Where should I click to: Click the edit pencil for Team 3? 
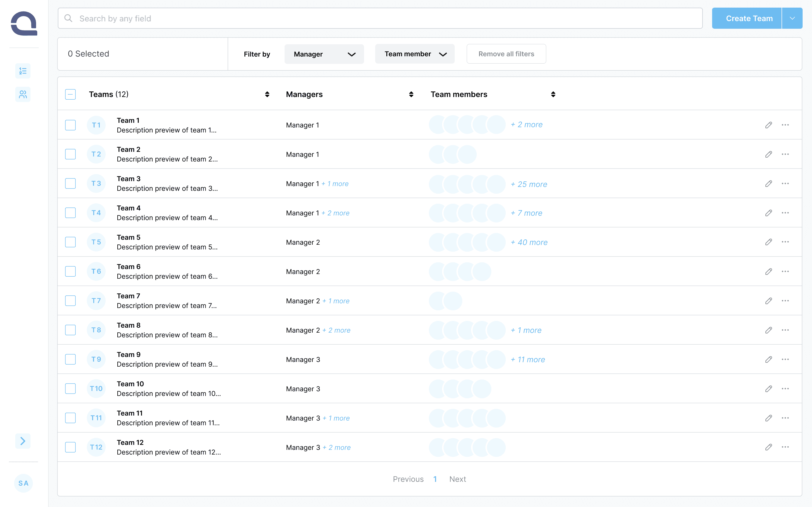[769, 183]
